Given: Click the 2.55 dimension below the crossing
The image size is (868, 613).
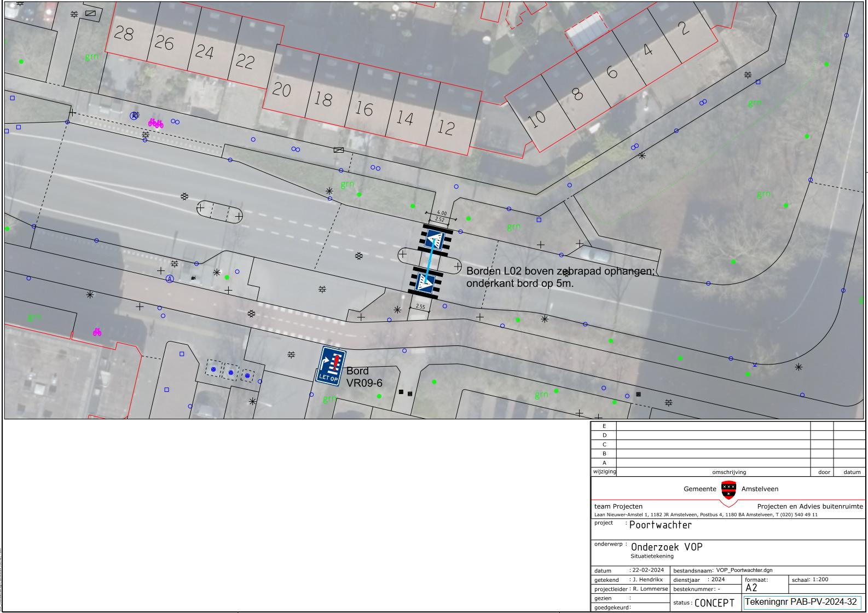Looking at the screenshot, I should tap(420, 307).
